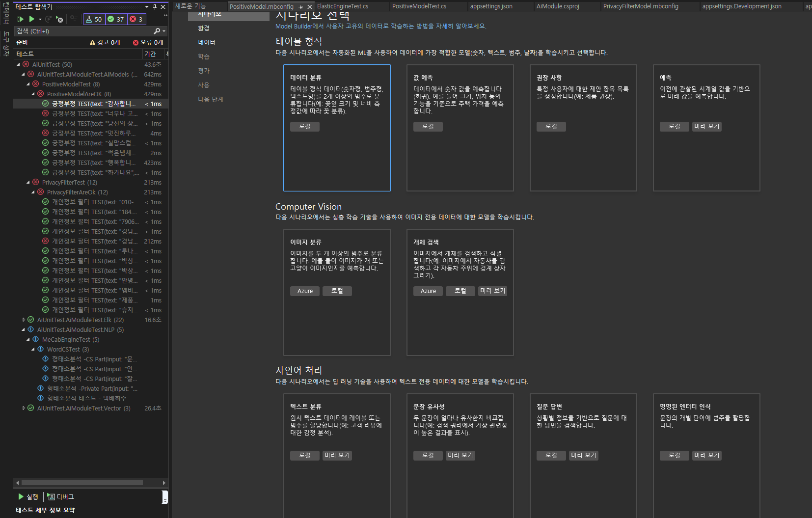This screenshot has width=812, height=518.
Task: Pin the 테스트 탐색기 panel
Action: click(x=155, y=7)
